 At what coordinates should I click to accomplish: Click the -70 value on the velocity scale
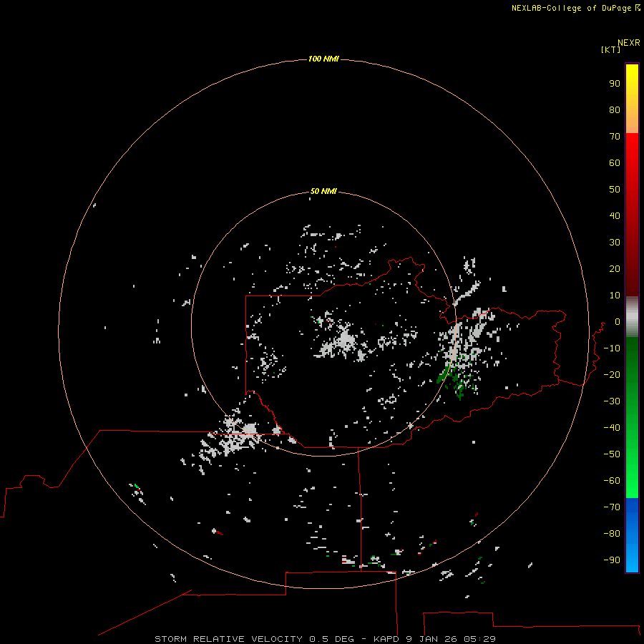coord(612,507)
